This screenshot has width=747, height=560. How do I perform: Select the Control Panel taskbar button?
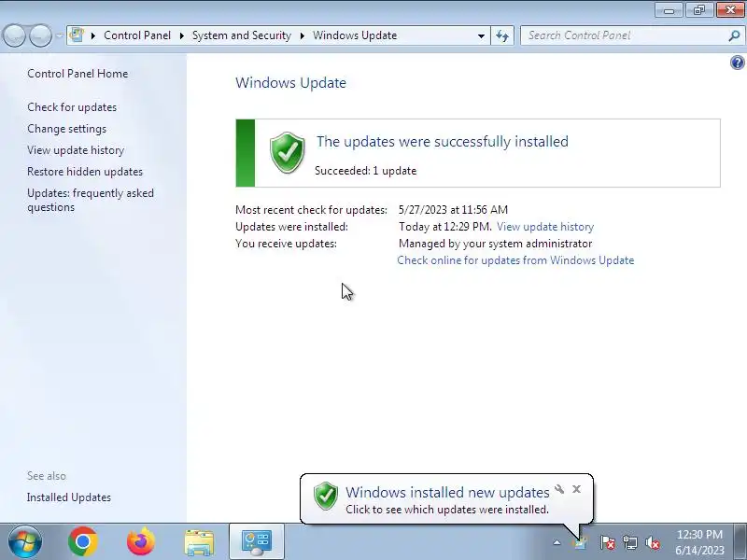pos(257,542)
